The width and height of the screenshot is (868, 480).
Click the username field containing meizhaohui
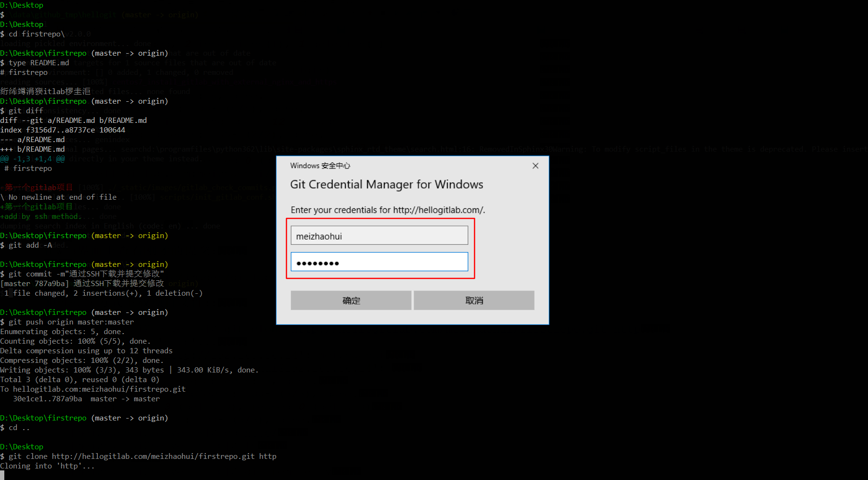379,236
